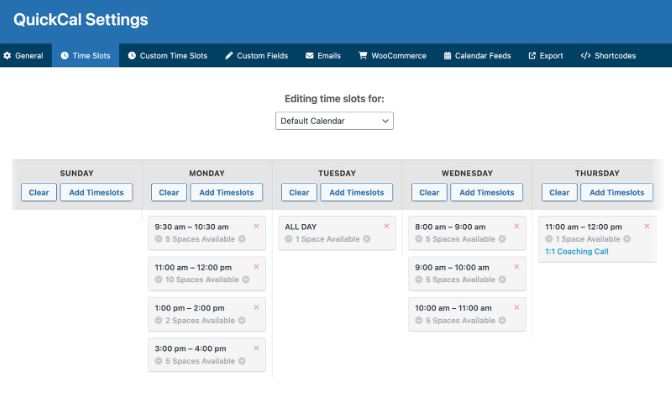Increase spaces for Thursday 11:00 am slot
The image size is (672, 410).
click(x=627, y=239)
